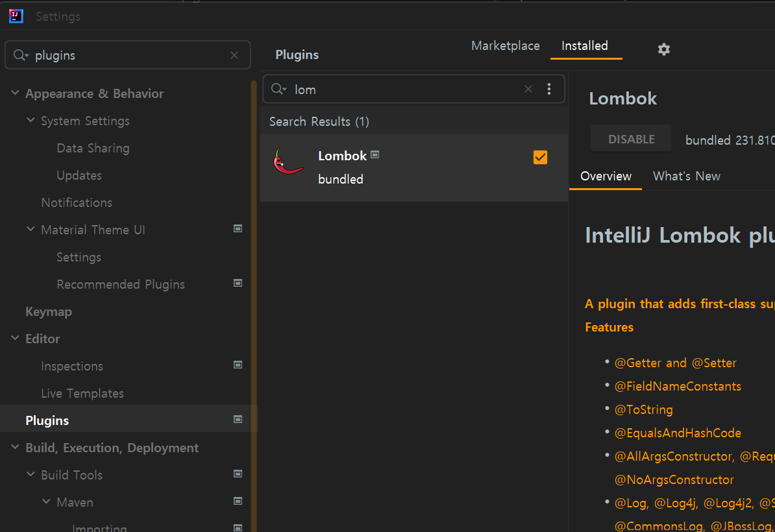
Task: Select the Installed tab
Action: [585, 46]
